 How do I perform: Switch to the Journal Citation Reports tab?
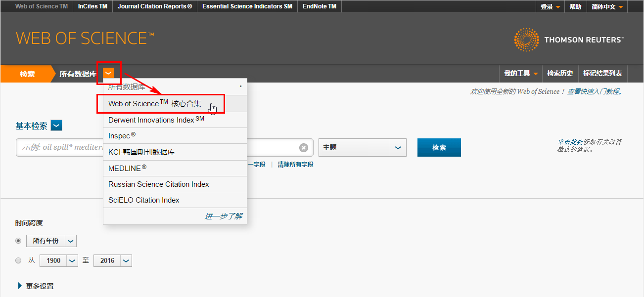[x=154, y=6]
